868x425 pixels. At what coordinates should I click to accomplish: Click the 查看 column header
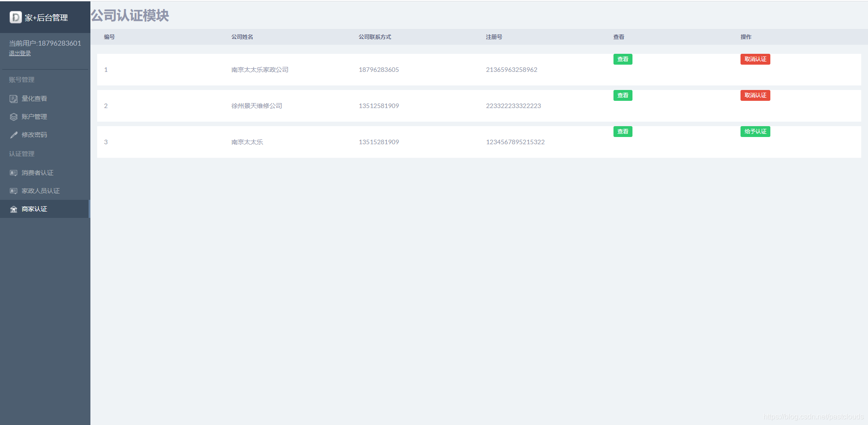click(x=619, y=37)
